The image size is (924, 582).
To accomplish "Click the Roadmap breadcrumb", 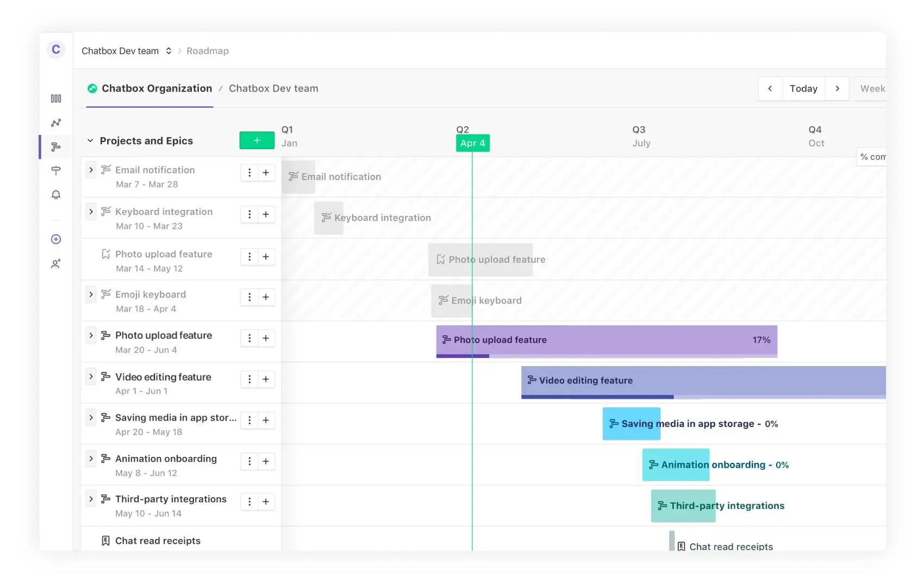I will pos(208,51).
